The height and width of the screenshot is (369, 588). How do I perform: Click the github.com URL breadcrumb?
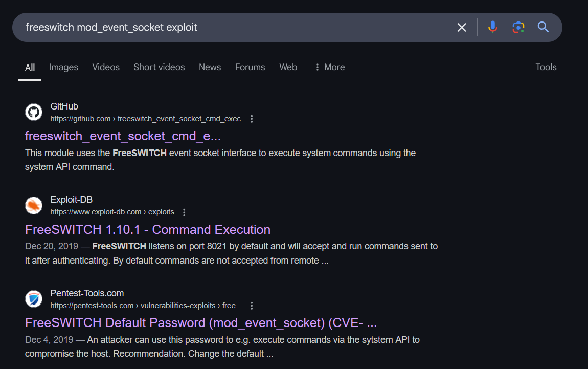click(x=146, y=119)
